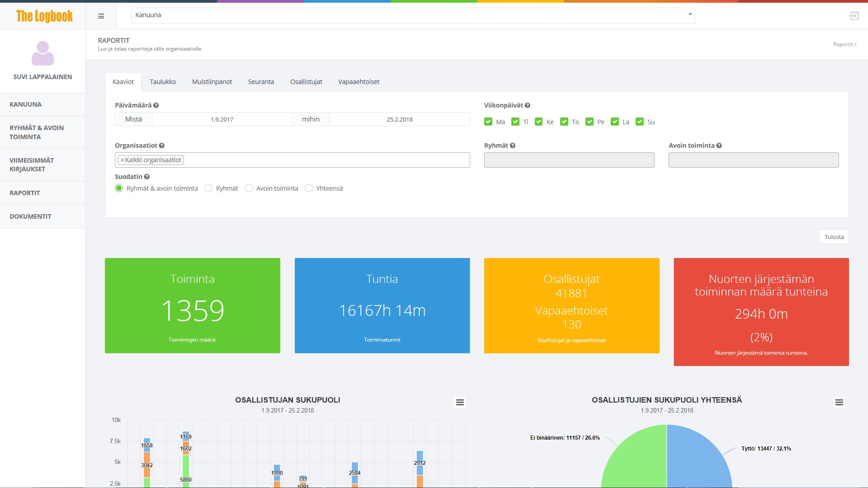This screenshot has width=868, height=488.
Task: Open Ryhmät & avoin toiminta sidebar item
Action: pos(43,132)
